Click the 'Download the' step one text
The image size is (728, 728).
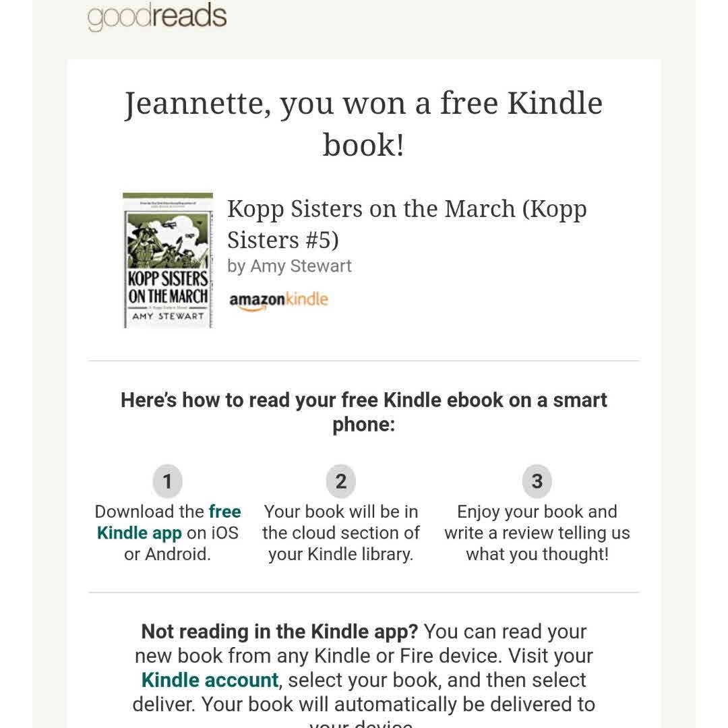[x=150, y=512]
